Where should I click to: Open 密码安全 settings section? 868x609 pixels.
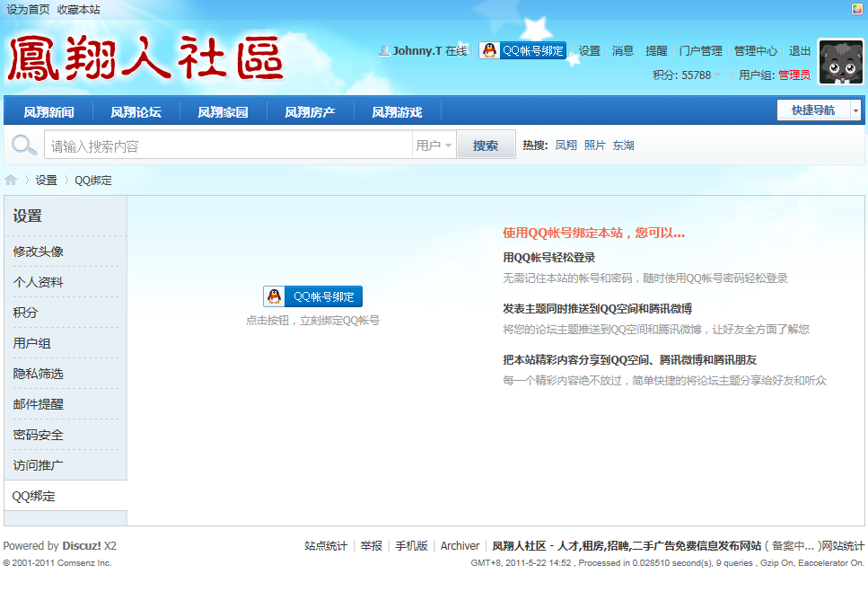coord(39,435)
